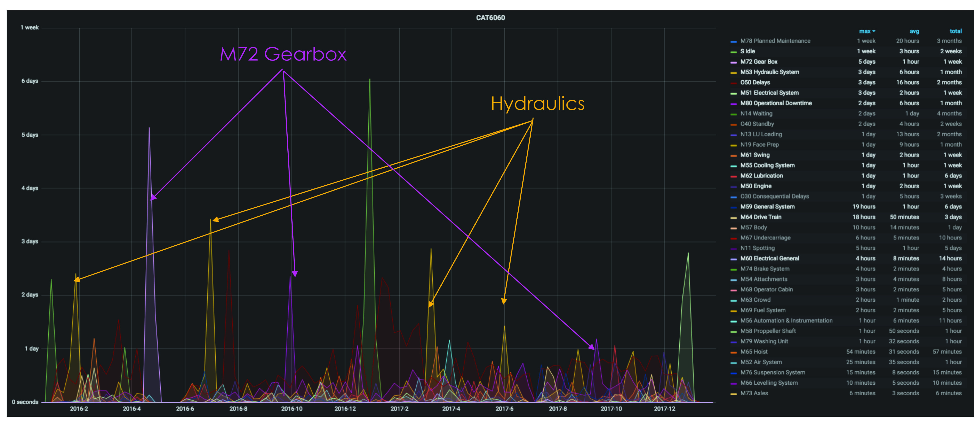Viewport: 980px width, 422px height.
Task: Select M76 Suspension System legend entry
Action: tap(772, 373)
